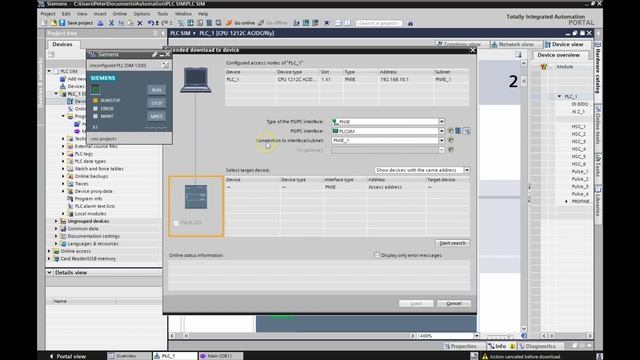Collapse PLC_1 in Device overview

[x=560, y=96]
